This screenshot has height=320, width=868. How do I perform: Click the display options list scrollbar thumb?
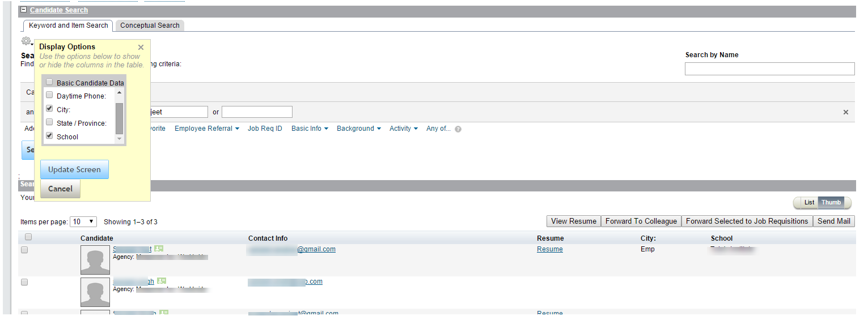point(119,119)
